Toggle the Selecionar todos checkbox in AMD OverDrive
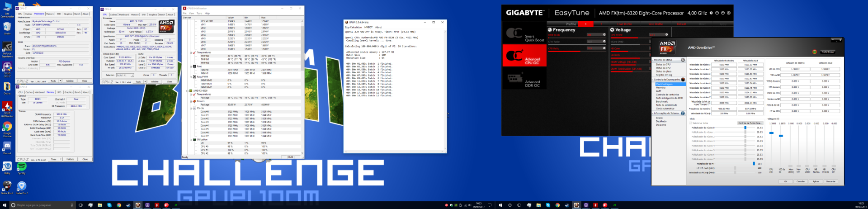 click(x=690, y=123)
